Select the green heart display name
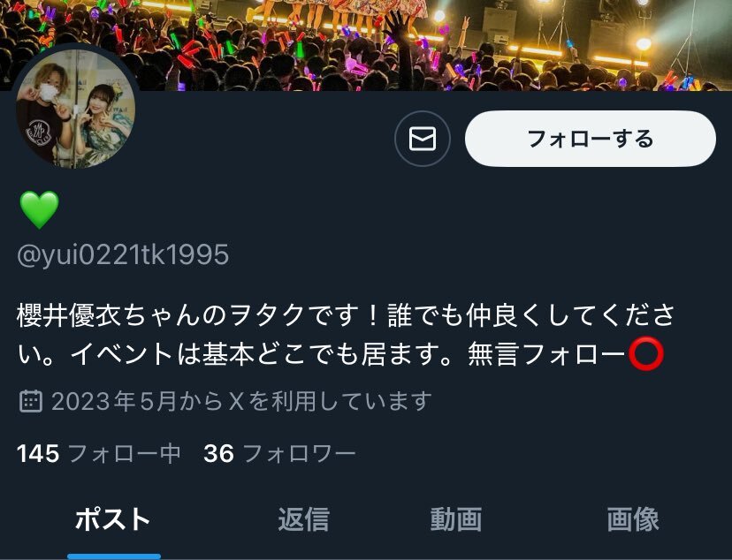Viewport: 732px width, 560px height. pos(39,210)
